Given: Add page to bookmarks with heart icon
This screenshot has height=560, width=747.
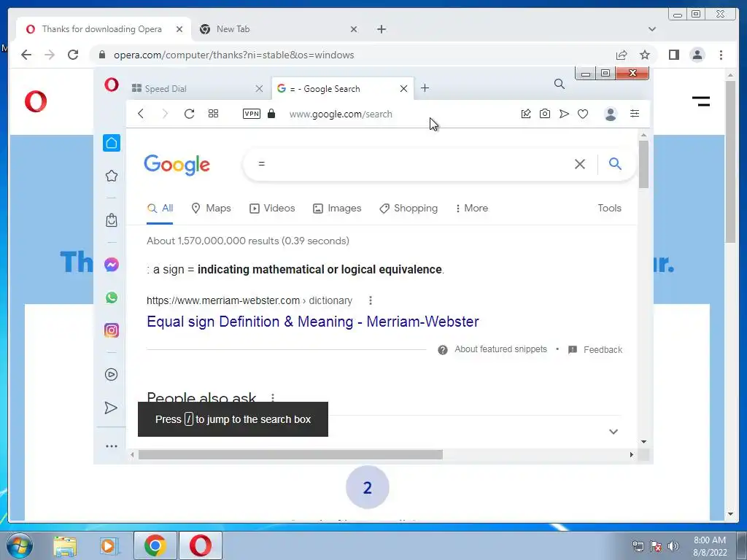Looking at the screenshot, I should point(583,114).
